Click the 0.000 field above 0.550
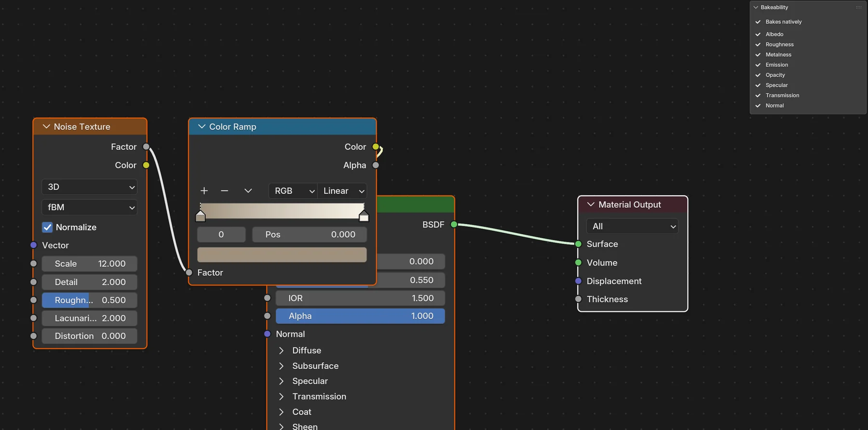868x430 pixels. (x=410, y=261)
